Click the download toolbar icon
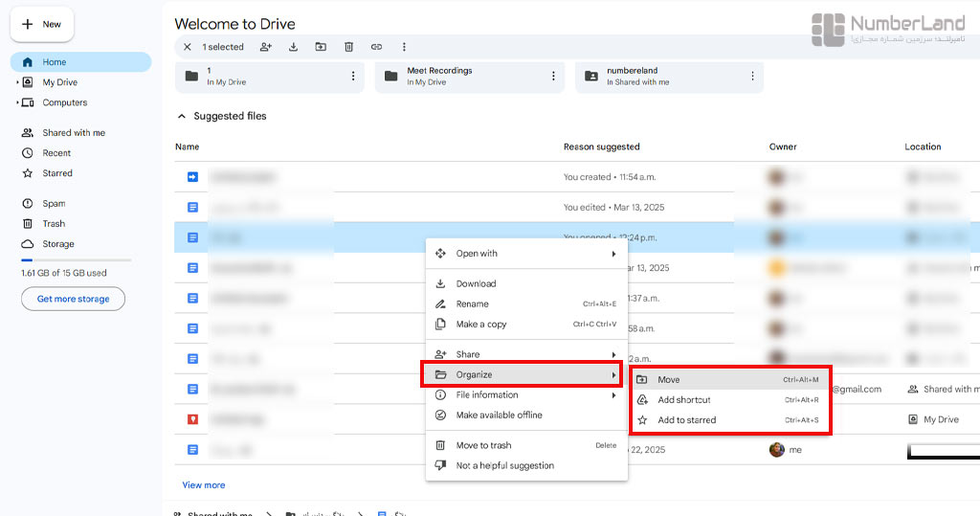The image size is (980, 516). (293, 47)
